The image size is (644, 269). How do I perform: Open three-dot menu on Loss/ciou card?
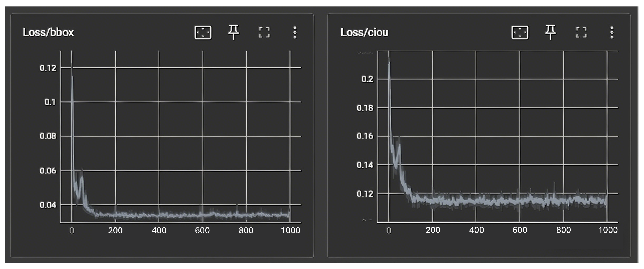coord(612,33)
